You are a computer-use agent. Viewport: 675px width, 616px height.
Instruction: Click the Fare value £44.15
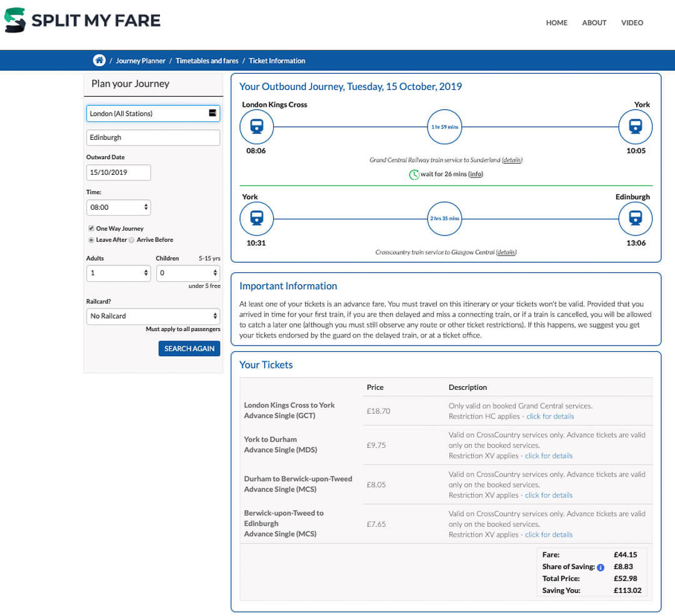(x=625, y=555)
